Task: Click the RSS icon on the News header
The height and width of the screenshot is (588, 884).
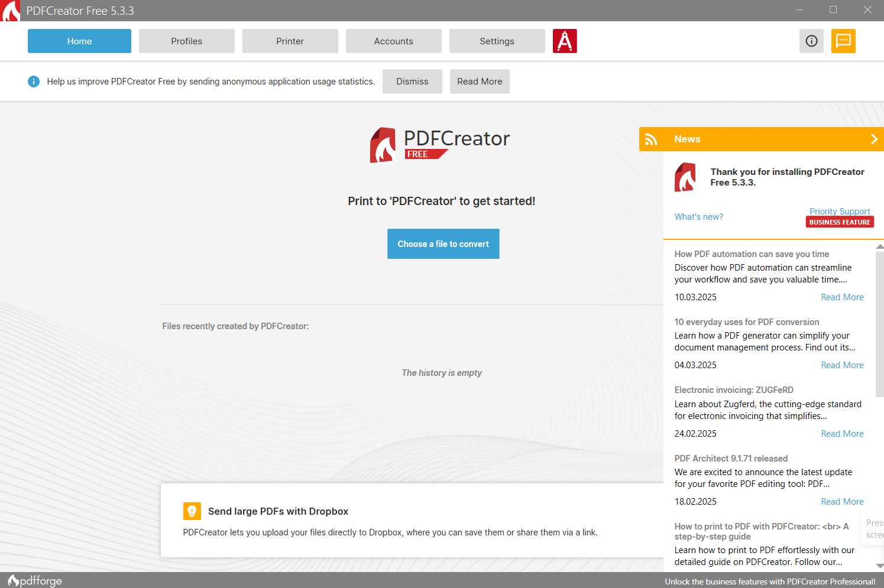Action: point(651,139)
